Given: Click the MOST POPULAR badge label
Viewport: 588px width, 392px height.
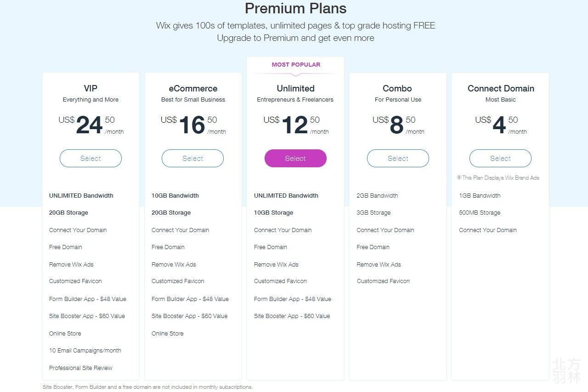Looking at the screenshot, I should (296, 64).
